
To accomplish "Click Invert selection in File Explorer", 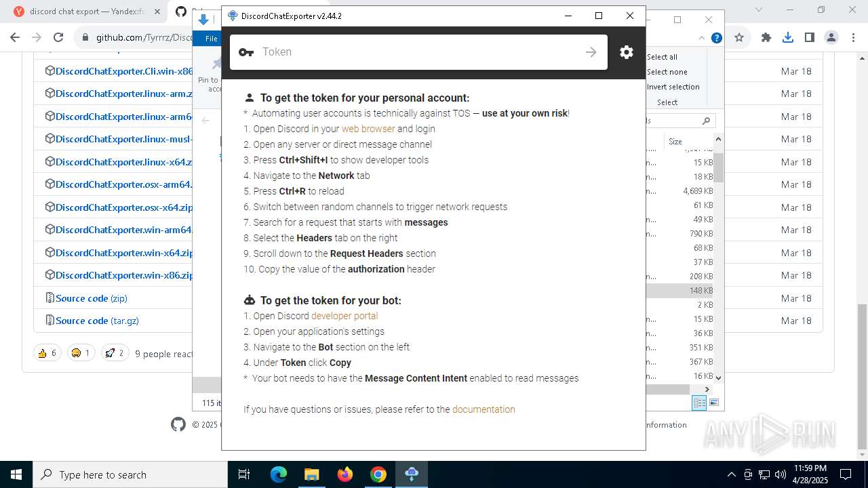I will (x=673, y=87).
